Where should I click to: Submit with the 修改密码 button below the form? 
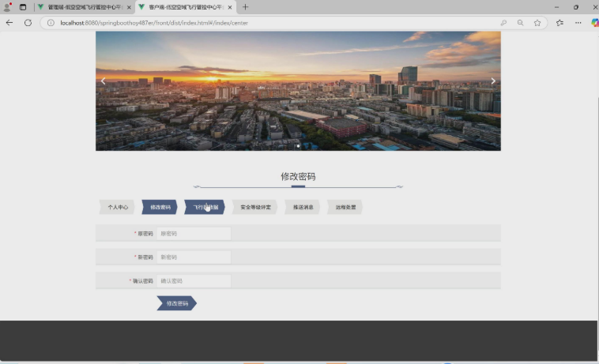177,303
